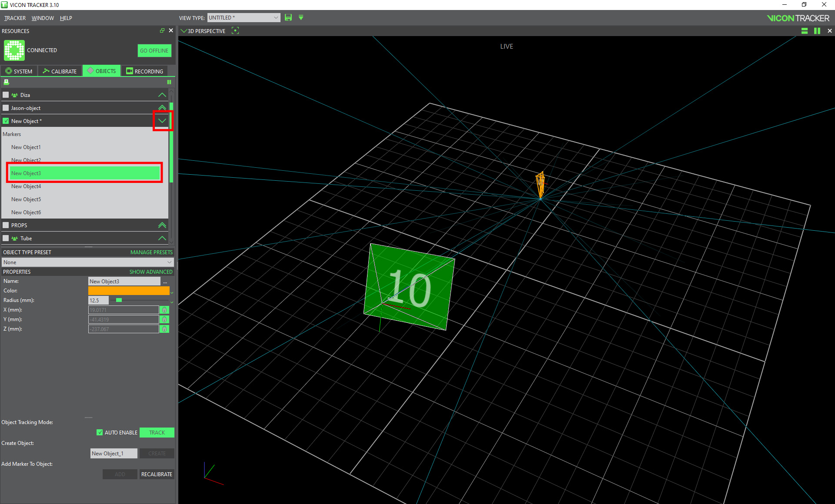
Task: Click split view horizontally icon in viewport
Action: (805, 31)
